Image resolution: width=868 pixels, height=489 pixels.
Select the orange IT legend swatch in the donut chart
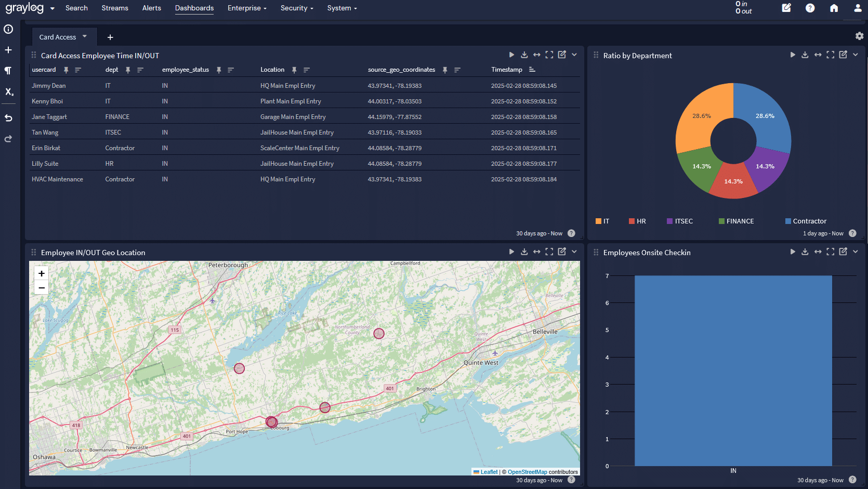point(598,220)
